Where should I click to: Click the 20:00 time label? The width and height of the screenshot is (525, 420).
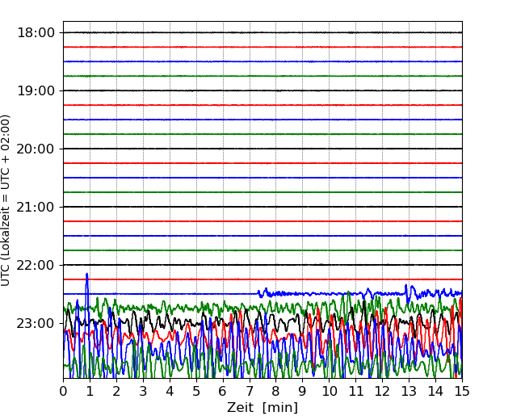click(36, 149)
